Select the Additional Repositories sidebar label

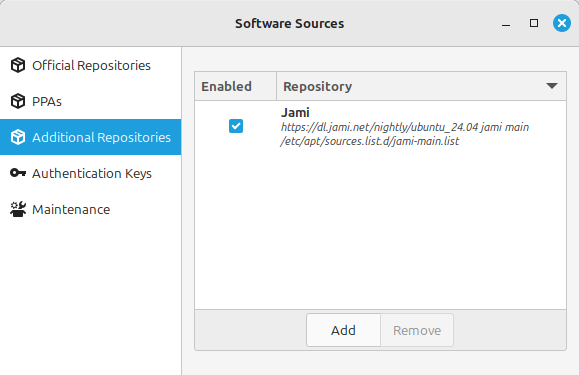pyautogui.click(x=101, y=137)
